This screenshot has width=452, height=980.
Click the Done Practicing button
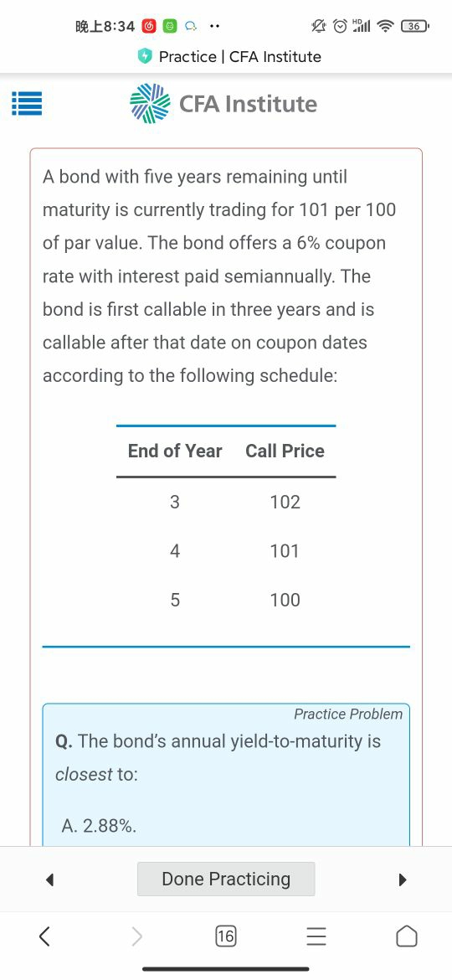pyautogui.click(x=226, y=879)
